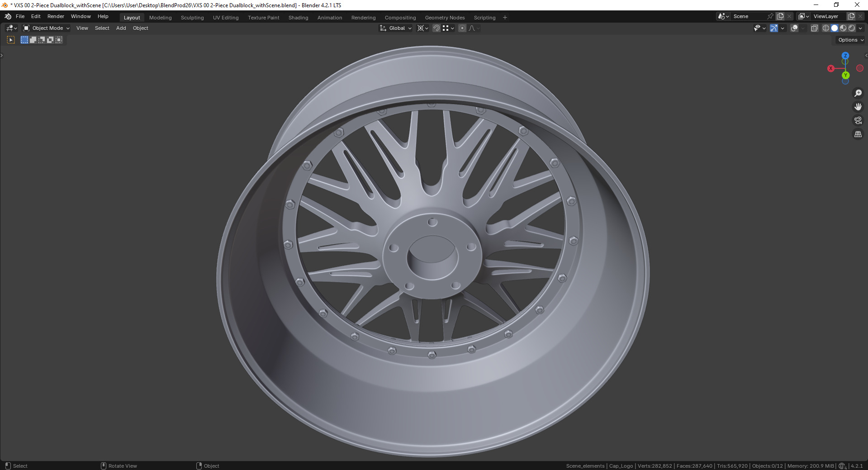Switch to wireframe viewport shading
The width and height of the screenshot is (868, 470).
click(x=826, y=28)
